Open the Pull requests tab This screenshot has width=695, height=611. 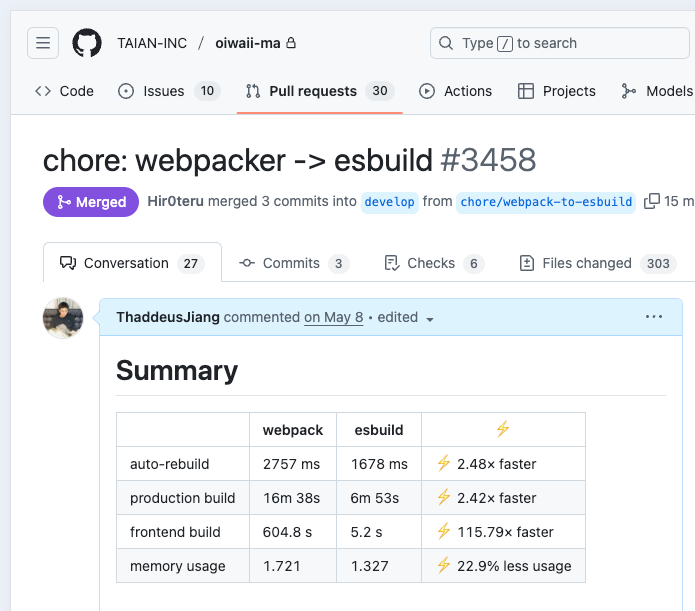320,91
